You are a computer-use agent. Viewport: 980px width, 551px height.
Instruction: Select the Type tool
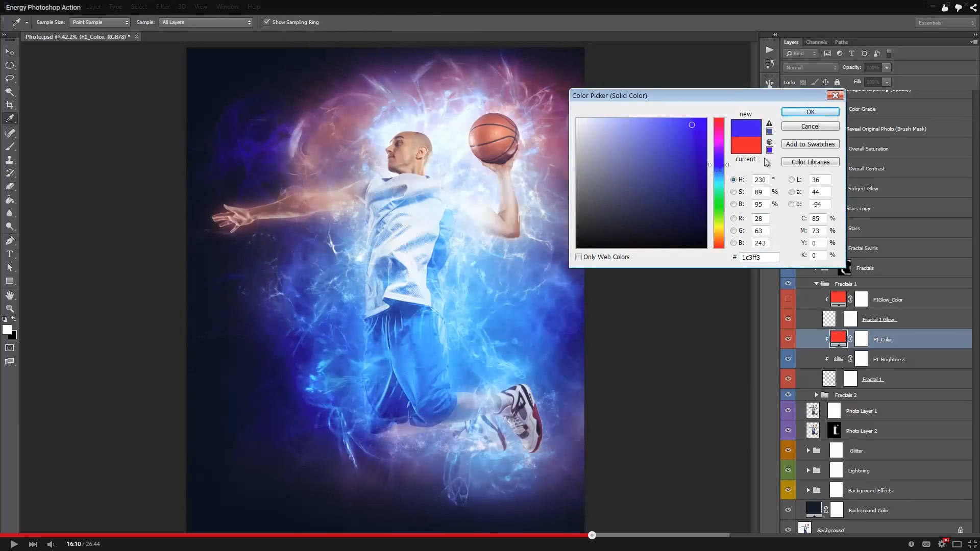pyautogui.click(x=10, y=254)
